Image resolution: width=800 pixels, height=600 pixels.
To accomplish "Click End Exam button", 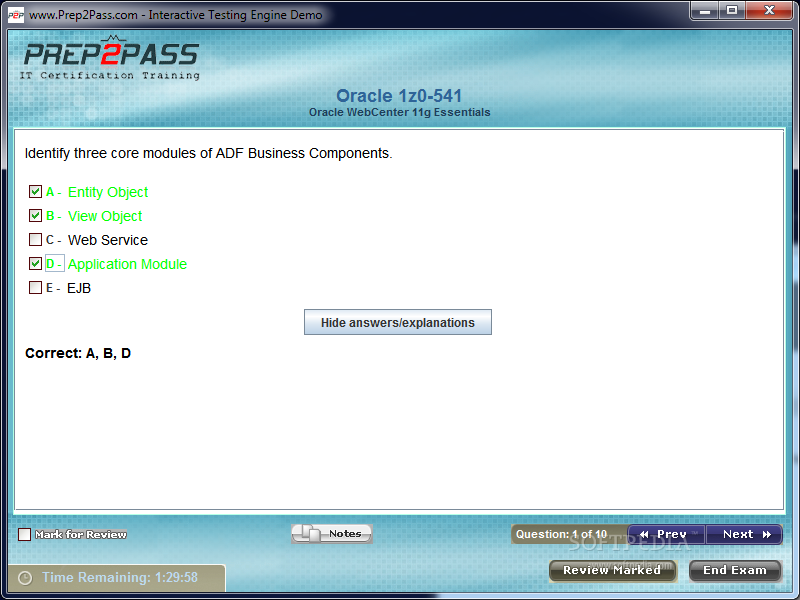I will (x=735, y=570).
